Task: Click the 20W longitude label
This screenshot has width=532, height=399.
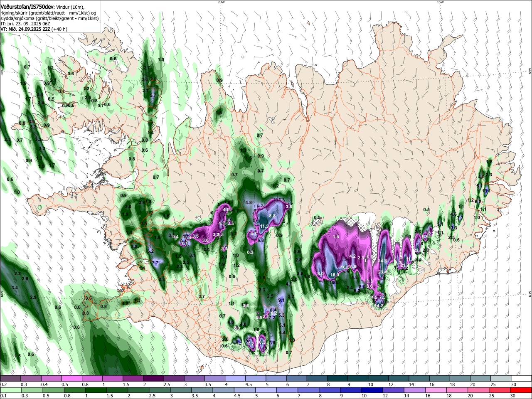Action: click(221, 2)
